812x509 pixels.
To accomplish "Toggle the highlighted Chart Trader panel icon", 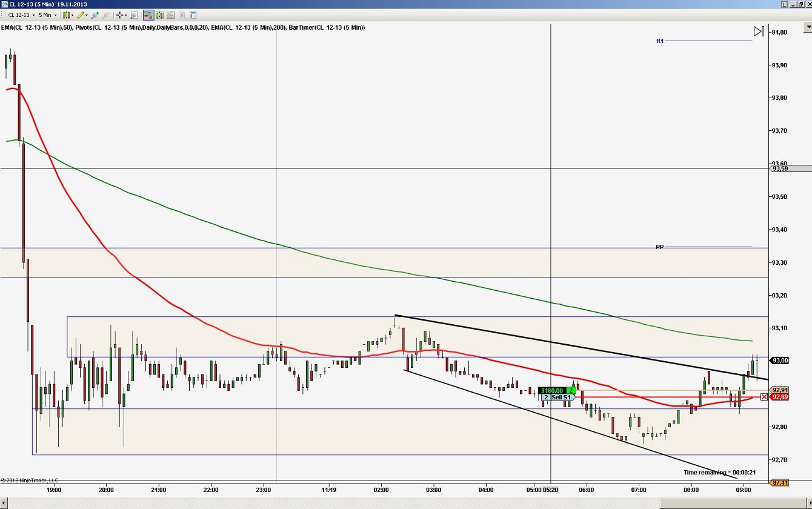I will tap(148, 15).
